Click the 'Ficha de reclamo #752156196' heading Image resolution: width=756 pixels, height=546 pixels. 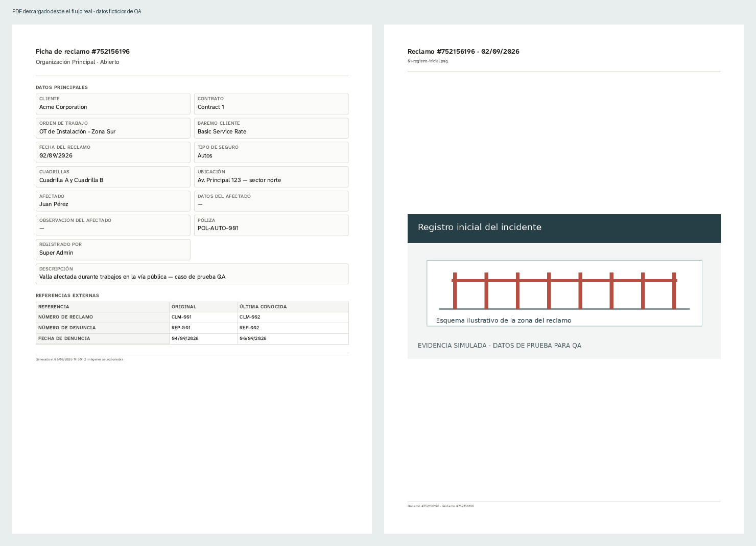[x=83, y=52]
